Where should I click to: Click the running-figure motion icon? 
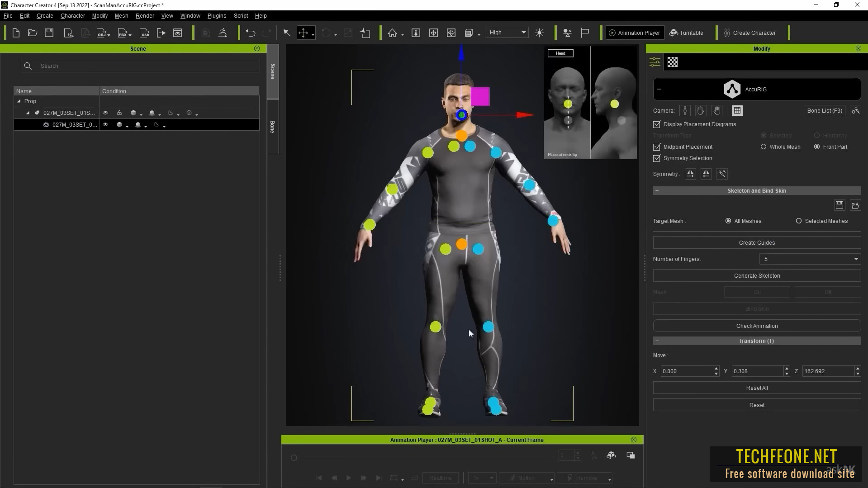coord(222,33)
